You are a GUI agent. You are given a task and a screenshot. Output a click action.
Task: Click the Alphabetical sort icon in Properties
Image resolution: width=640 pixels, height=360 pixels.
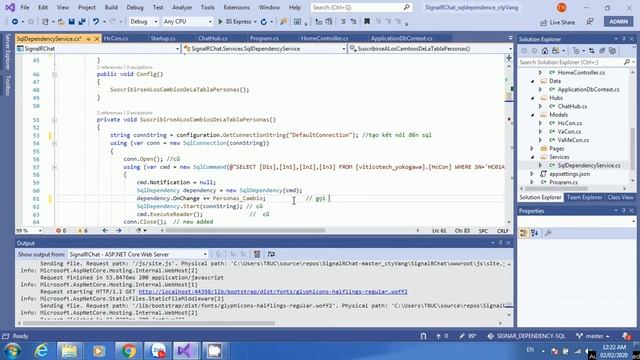(x=534, y=233)
